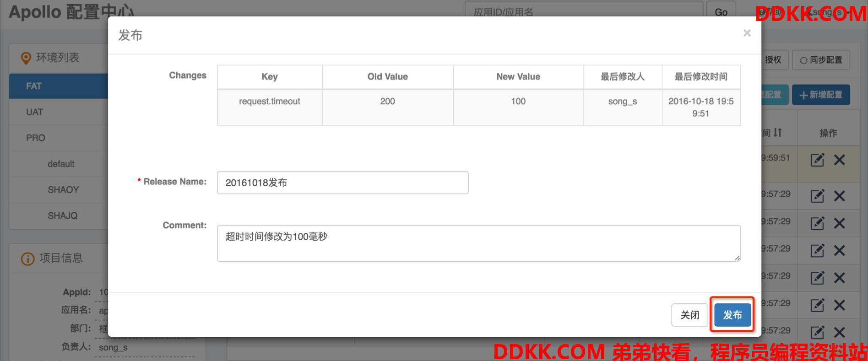This screenshot has width=868, height=361.
Task: Click the Release Name input field
Action: coord(342,183)
